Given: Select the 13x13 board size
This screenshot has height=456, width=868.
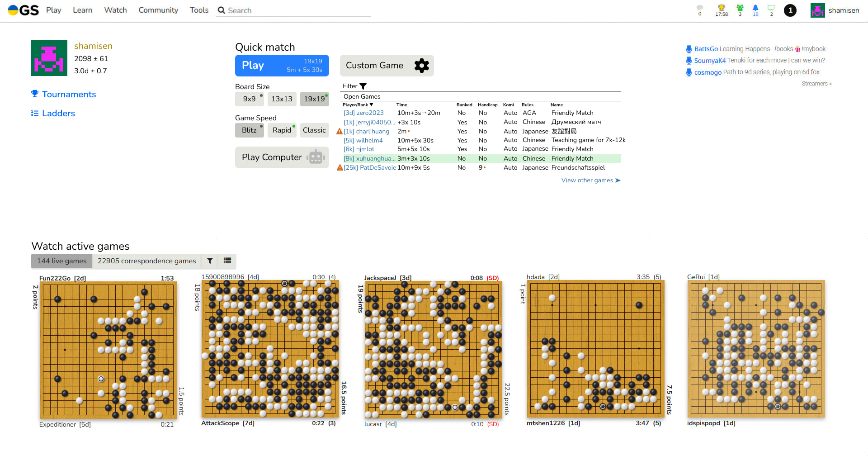Looking at the screenshot, I should click(282, 99).
